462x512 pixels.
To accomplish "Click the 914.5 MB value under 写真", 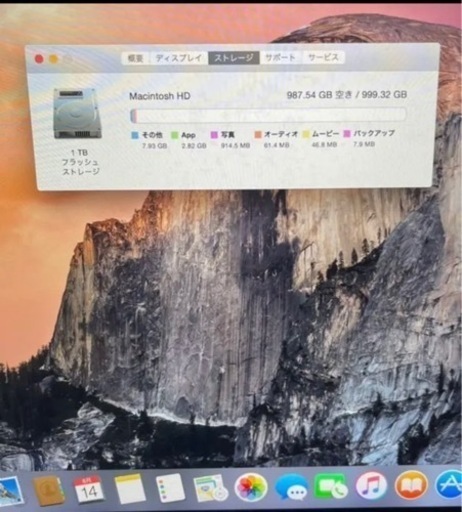I will [x=235, y=145].
